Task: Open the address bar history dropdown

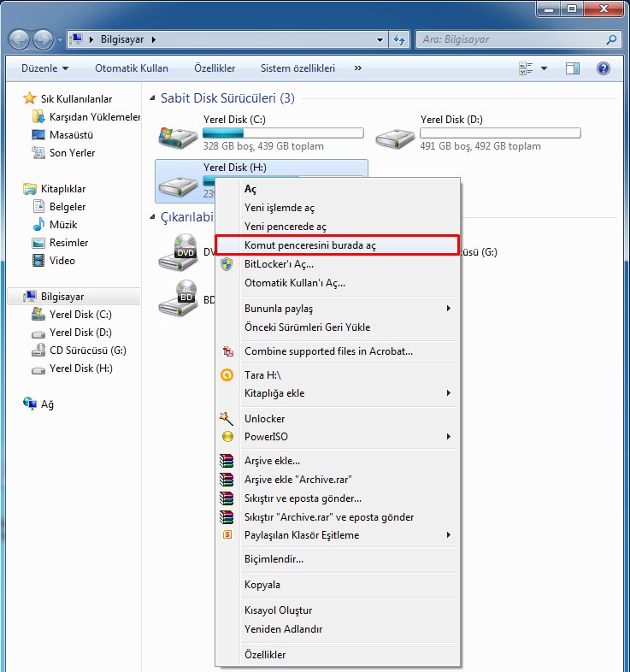Action: click(380, 39)
